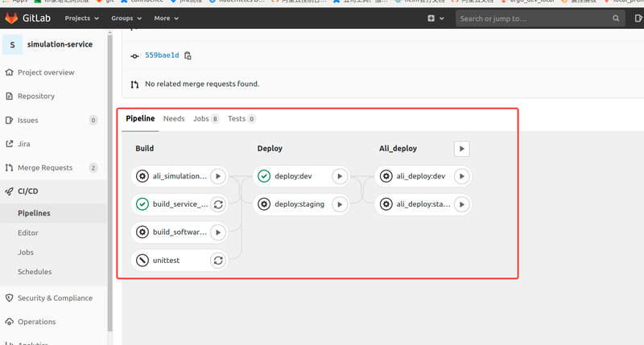This screenshot has height=345, width=644.
Task: Open Merge Requests in sidebar
Action: tap(45, 167)
